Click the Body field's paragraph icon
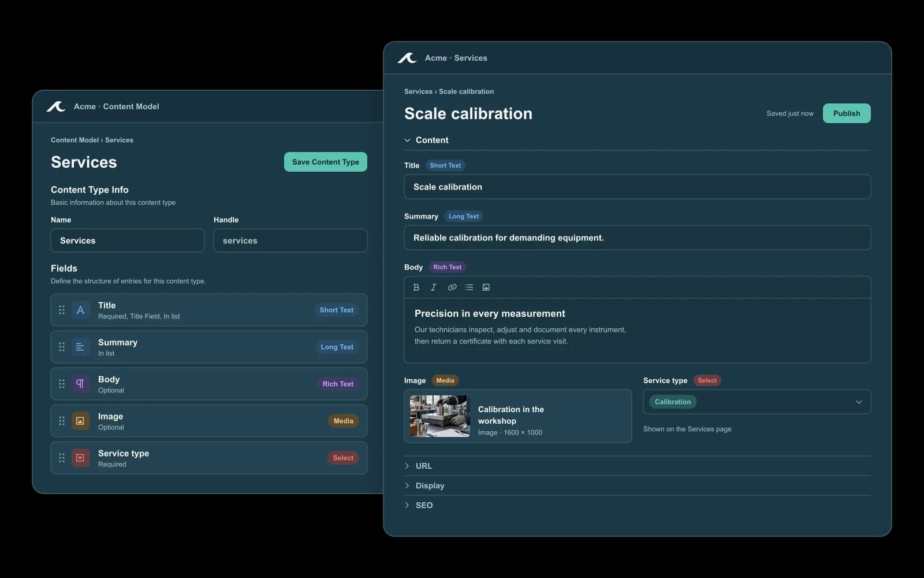The height and width of the screenshot is (578, 924). 80,384
